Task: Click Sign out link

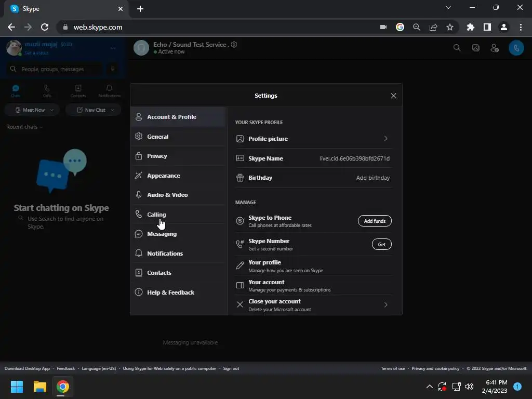Action: point(231,368)
